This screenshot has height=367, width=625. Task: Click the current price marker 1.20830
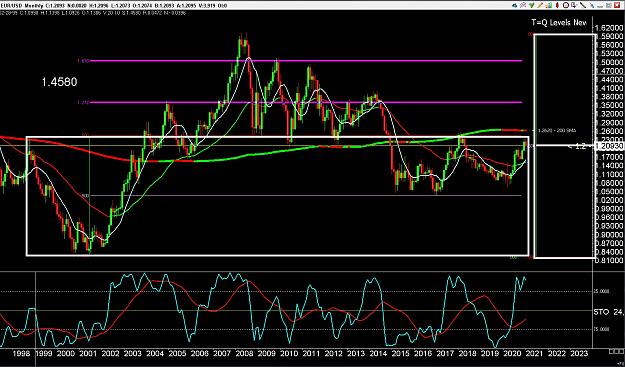[x=609, y=147]
